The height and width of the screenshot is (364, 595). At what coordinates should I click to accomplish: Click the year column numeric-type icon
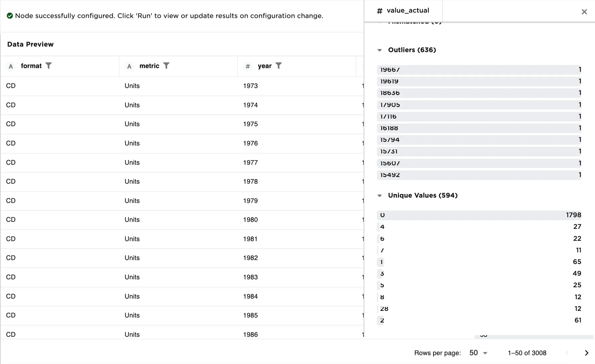click(x=248, y=66)
